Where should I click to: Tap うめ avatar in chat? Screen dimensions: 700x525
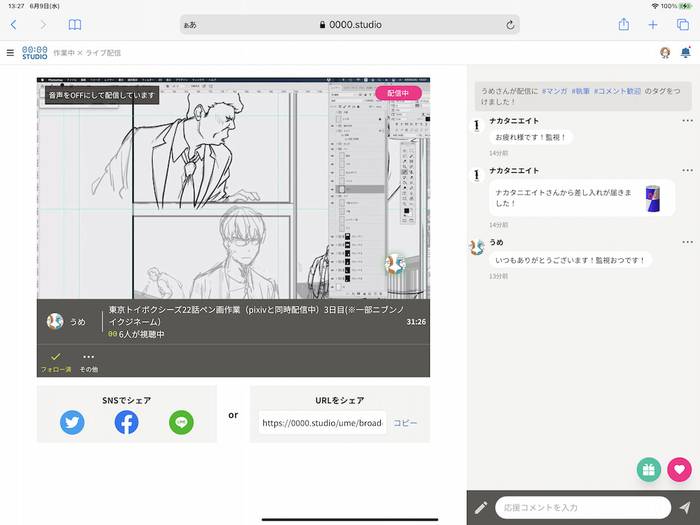point(477,247)
